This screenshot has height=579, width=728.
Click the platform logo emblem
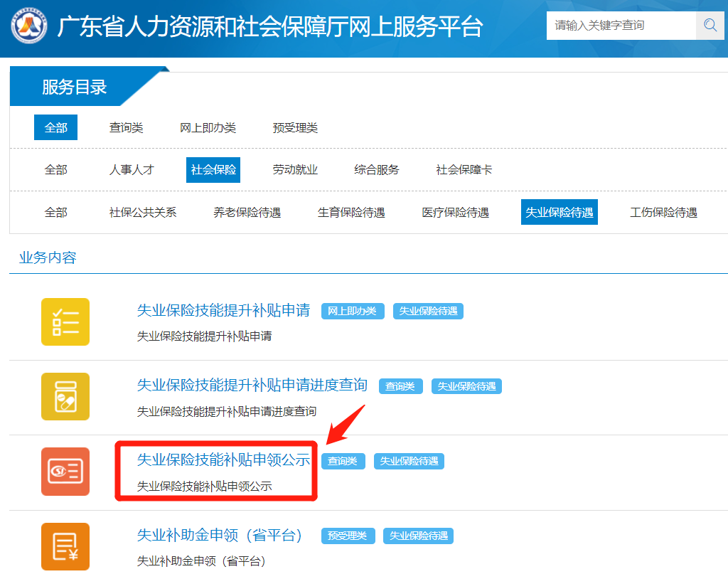[29, 26]
